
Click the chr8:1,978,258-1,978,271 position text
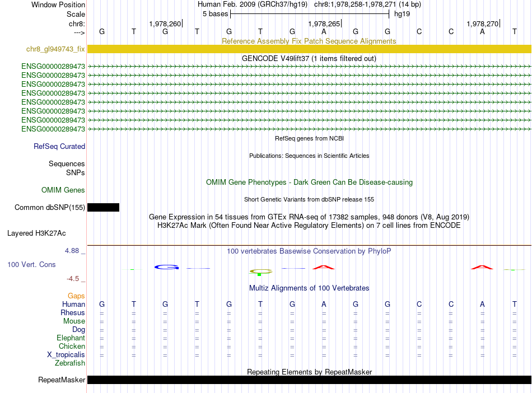pos(355,4)
